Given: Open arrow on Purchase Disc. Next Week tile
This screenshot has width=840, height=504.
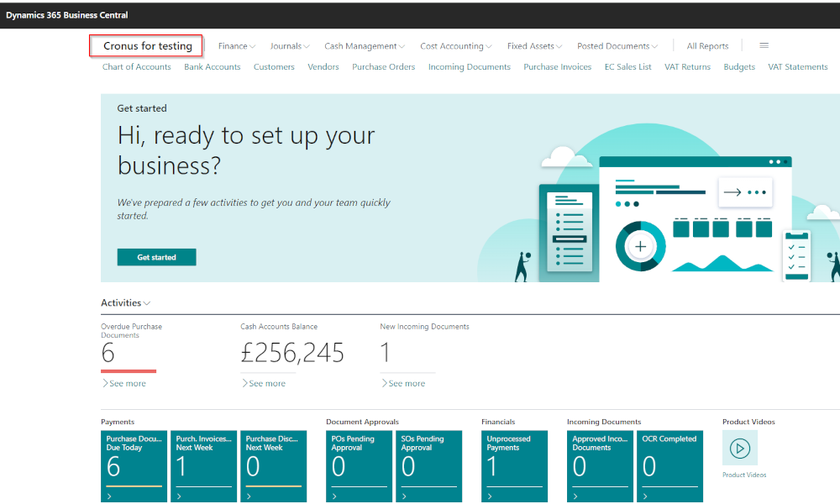Looking at the screenshot, I should pyautogui.click(x=249, y=496).
